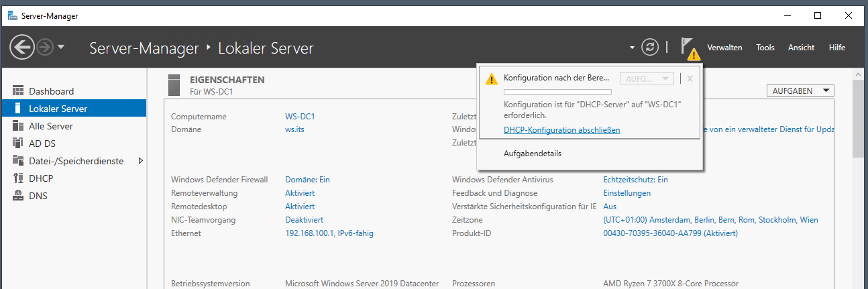Screen dimensions: 868x289
Task: Open the AUFGABEN dropdown in Eigenschaften
Action: [800, 91]
